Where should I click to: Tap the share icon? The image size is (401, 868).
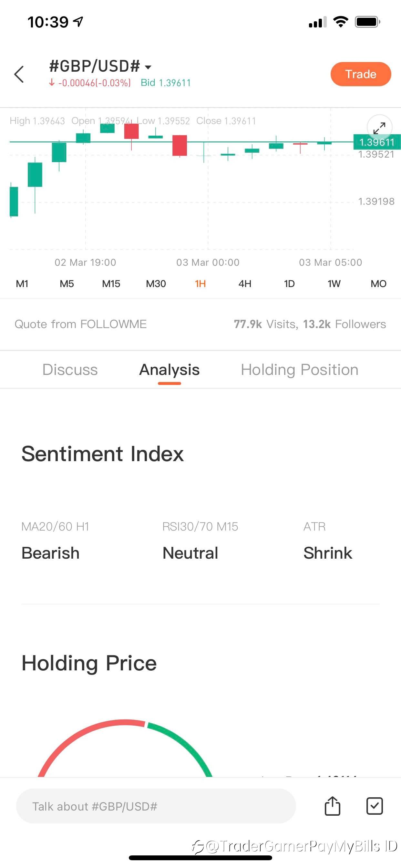point(332,806)
